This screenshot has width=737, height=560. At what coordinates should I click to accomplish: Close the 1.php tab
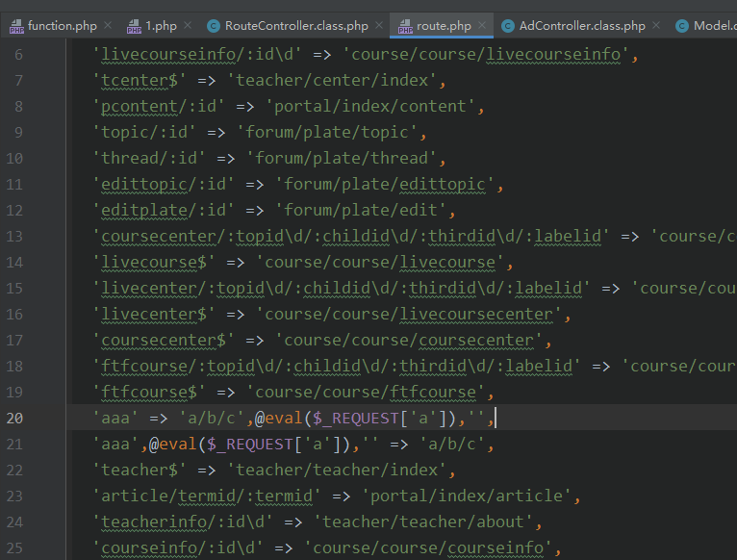tap(188, 25)
